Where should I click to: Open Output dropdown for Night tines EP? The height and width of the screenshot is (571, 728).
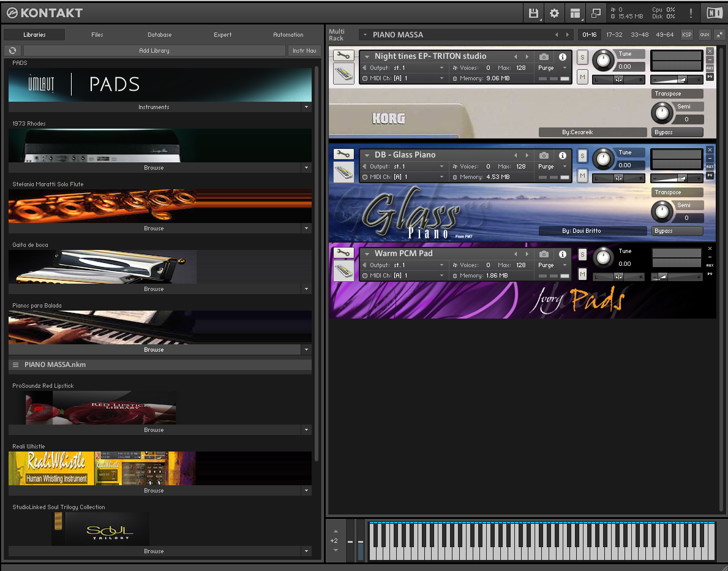(441, 68)
